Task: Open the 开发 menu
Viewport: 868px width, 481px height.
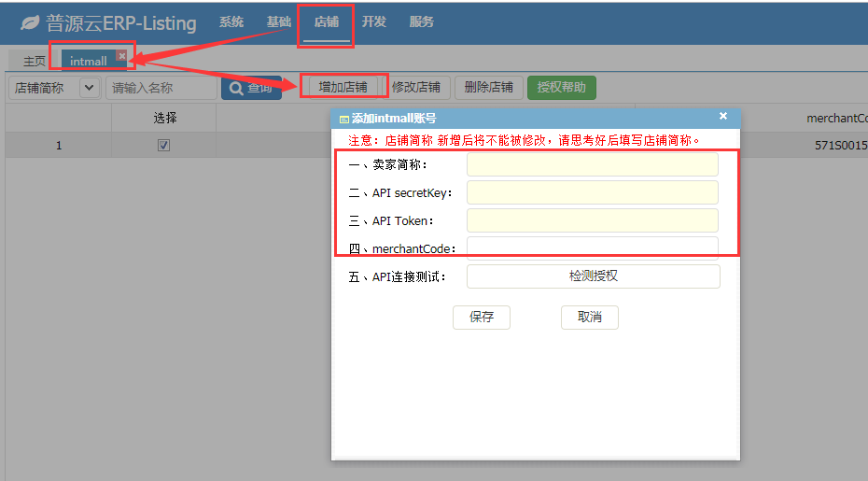Action: 373,21
